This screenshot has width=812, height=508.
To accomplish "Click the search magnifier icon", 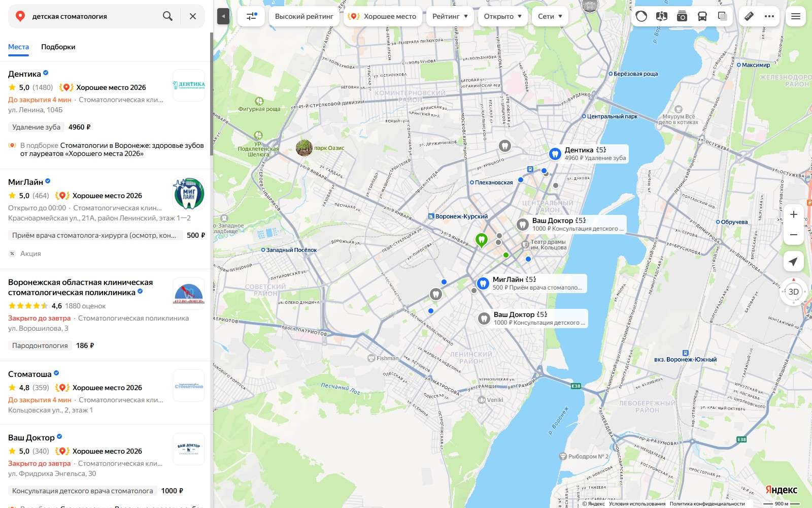I will (x=167, y=16).
